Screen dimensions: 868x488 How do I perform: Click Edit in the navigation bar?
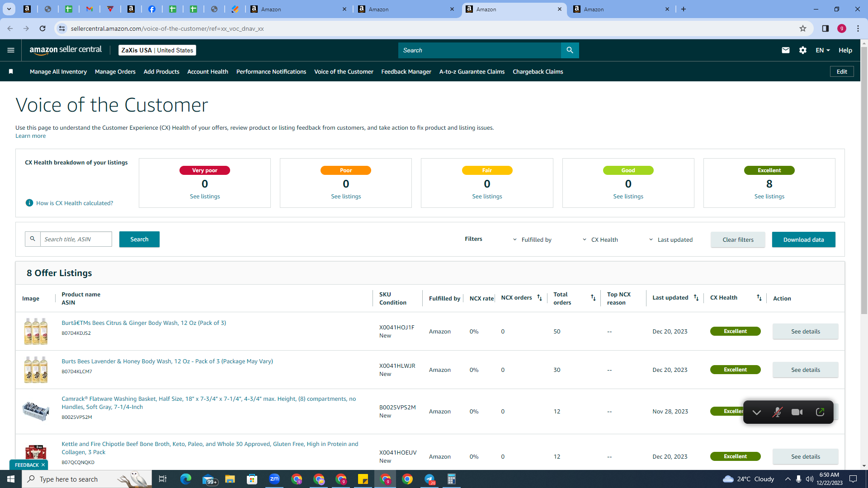(842, 71)
